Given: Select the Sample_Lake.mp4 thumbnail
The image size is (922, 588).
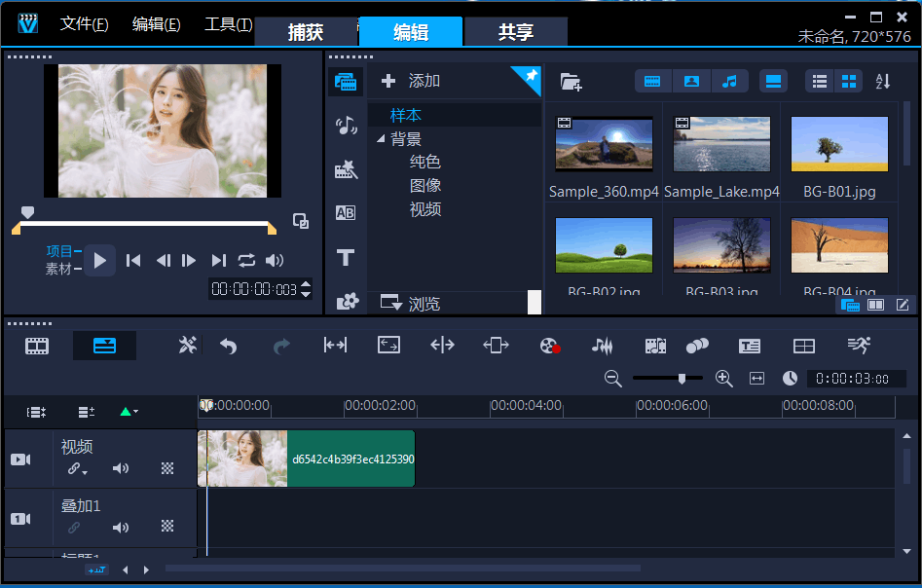Looking at the screenshot, I should (x=721, y=144).
